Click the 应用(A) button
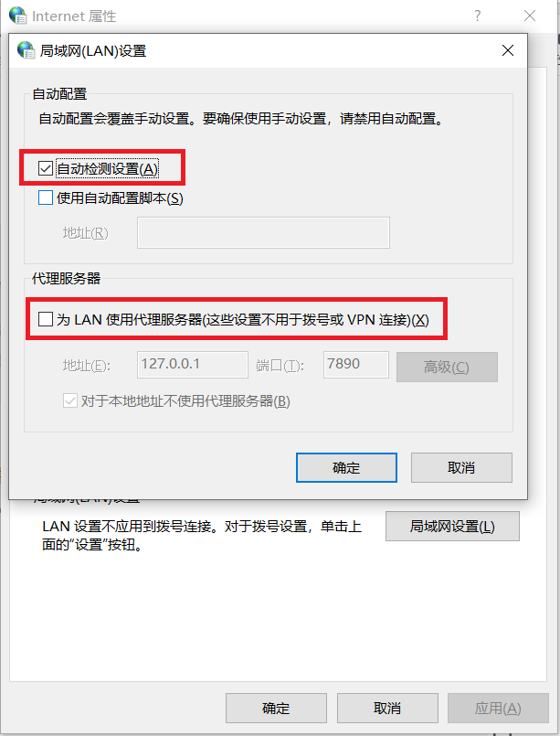This screenshot has width=560, height=736. tap(498, 708)
